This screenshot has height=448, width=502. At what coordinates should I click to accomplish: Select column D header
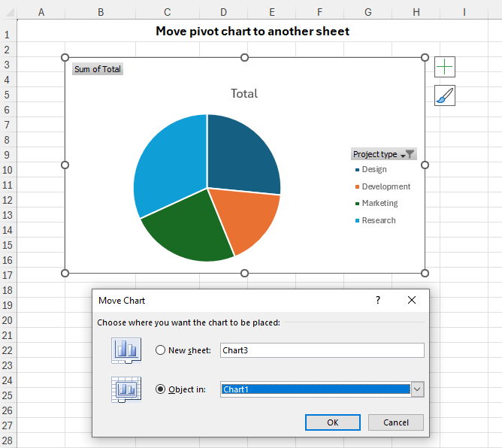tap(223, 12)
